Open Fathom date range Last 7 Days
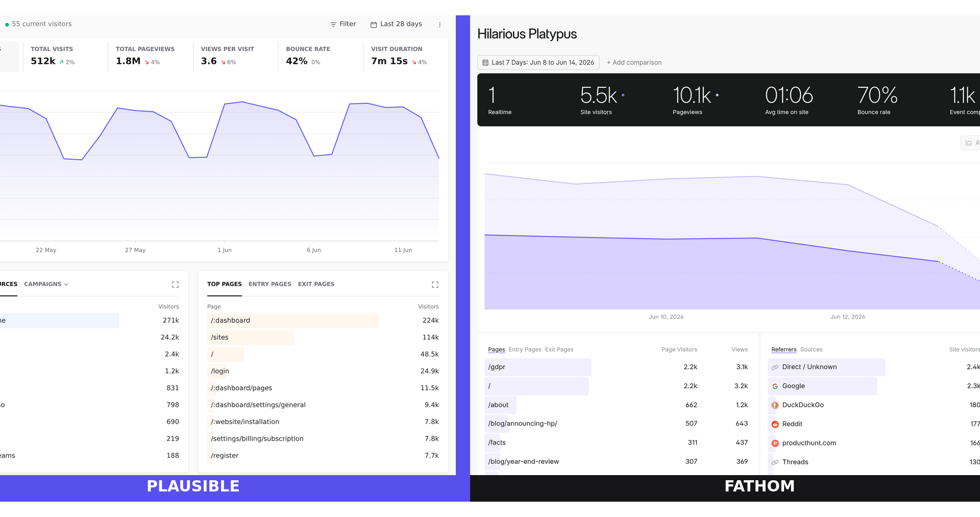This screenshot has height=517, width=980. tap(538, 62)
